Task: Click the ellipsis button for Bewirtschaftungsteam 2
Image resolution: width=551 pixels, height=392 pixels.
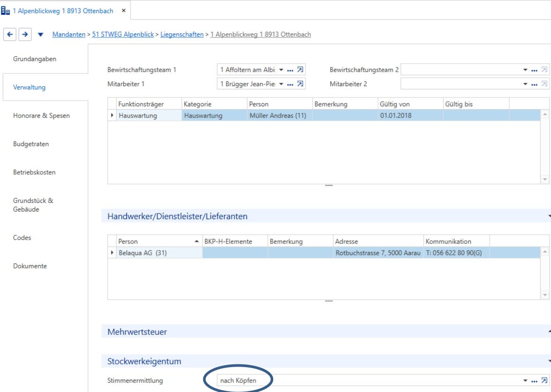Action: tap(534, 70)
